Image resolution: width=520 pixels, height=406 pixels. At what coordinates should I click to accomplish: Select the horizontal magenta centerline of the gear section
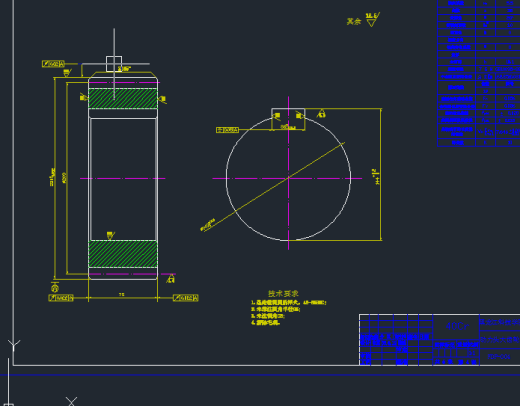(x=123, y=178)
